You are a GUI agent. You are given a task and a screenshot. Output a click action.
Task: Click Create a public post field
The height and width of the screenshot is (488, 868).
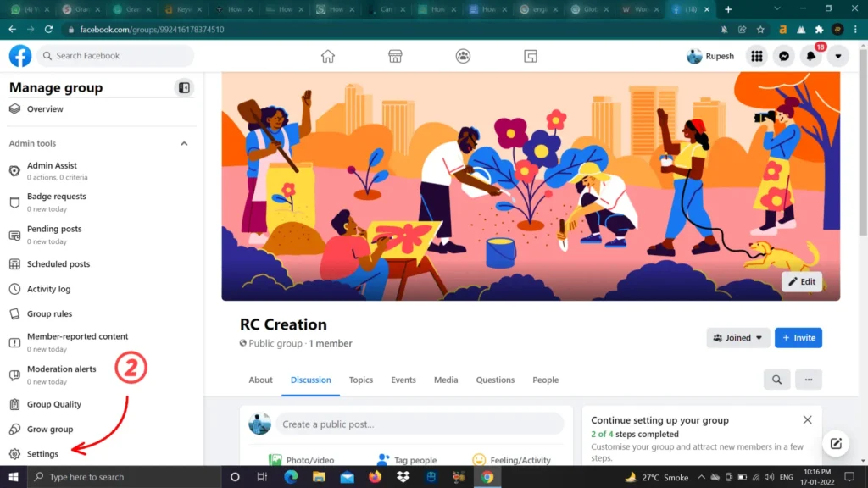[420, 424]
